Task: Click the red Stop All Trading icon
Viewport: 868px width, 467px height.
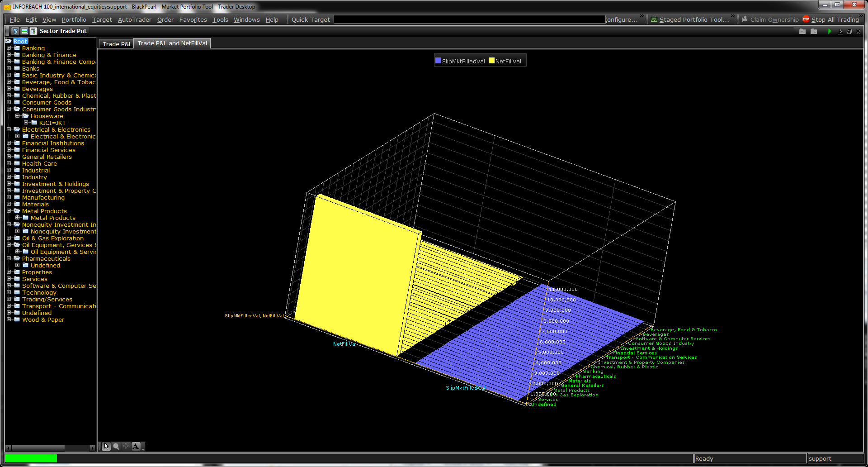Action: 806,19
